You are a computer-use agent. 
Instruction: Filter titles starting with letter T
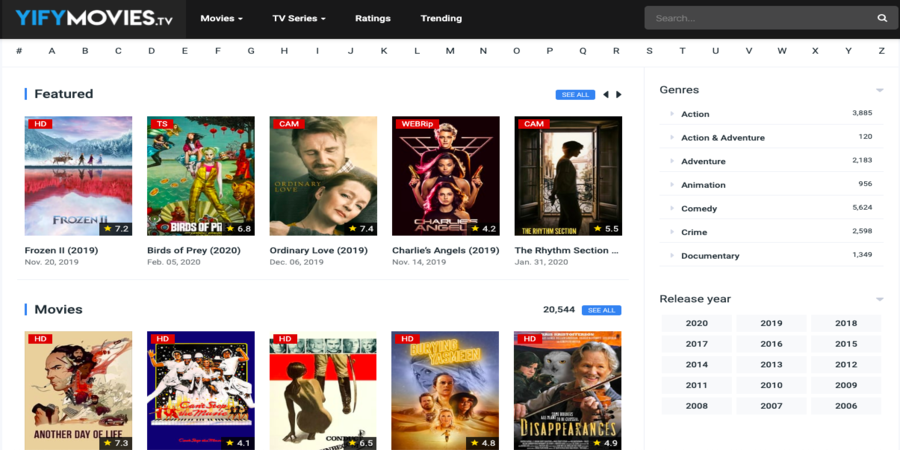click(682, 51)
